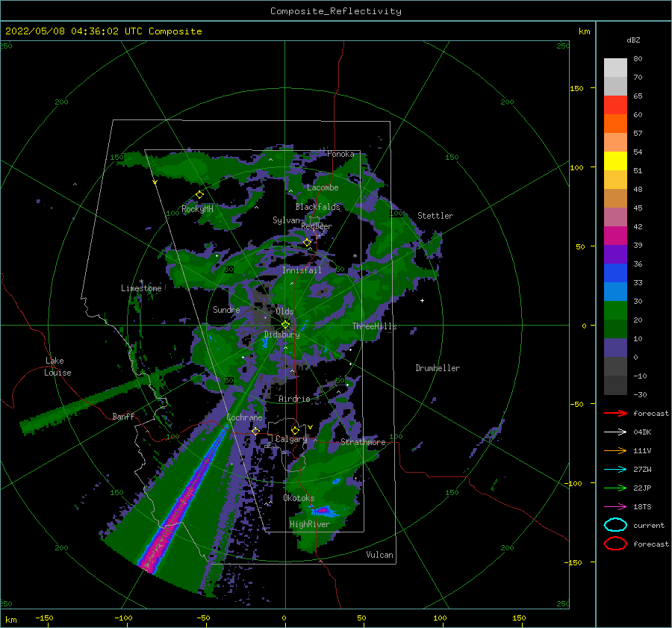Select the magenta 18TS arrow legend entry
The image size is (672, 628).
pyautogui.click(x=615, y=507)
